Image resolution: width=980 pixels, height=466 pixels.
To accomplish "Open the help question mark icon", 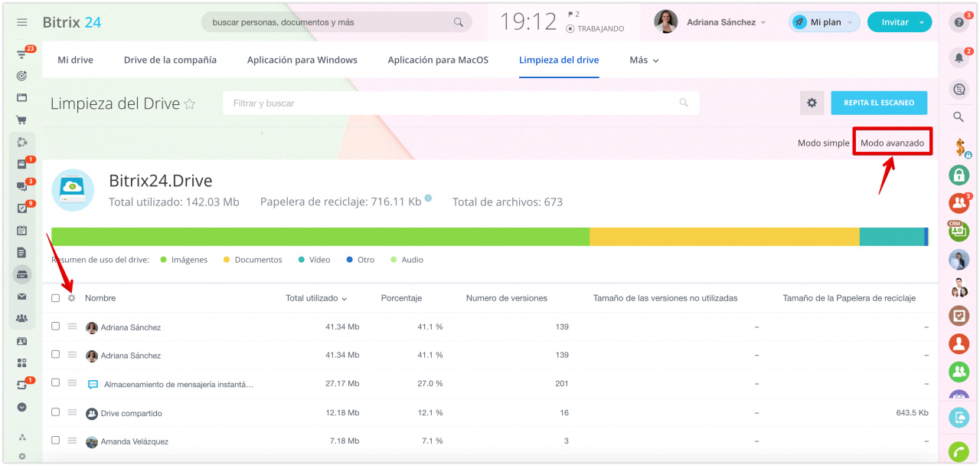I will coord(959,22).
